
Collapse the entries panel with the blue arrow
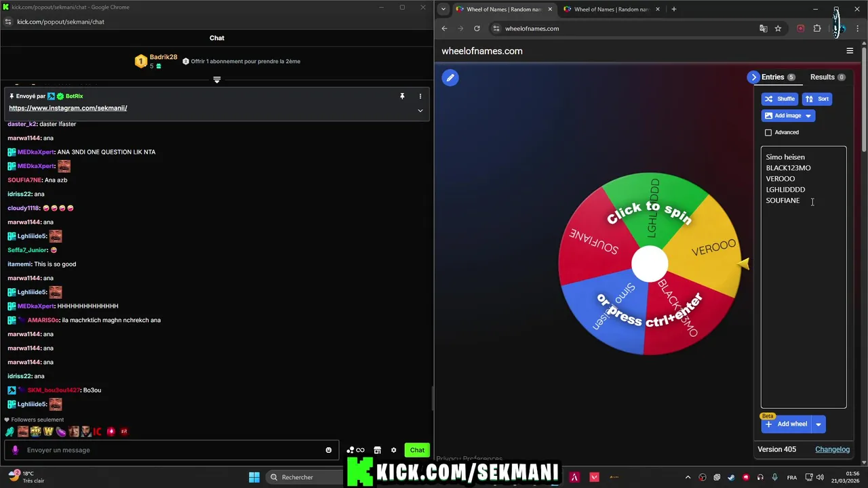tap(753, 77)
